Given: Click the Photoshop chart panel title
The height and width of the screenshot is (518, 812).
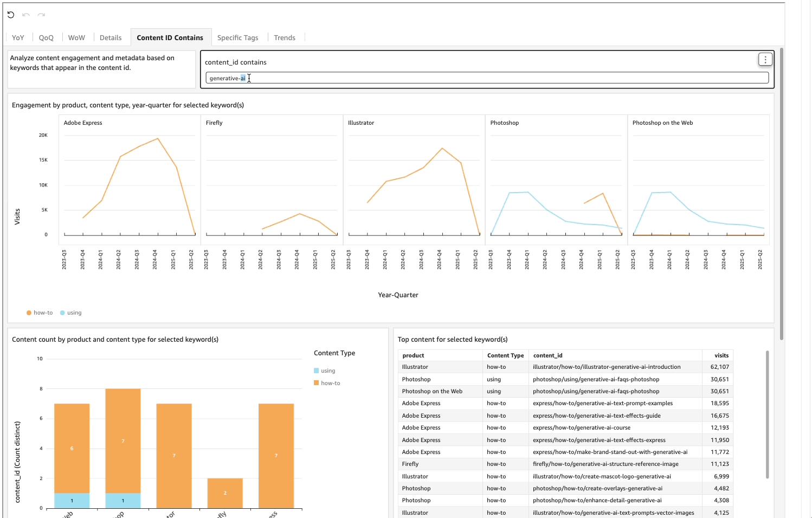Looking at the screenshot, I should [x=505, y=123].
